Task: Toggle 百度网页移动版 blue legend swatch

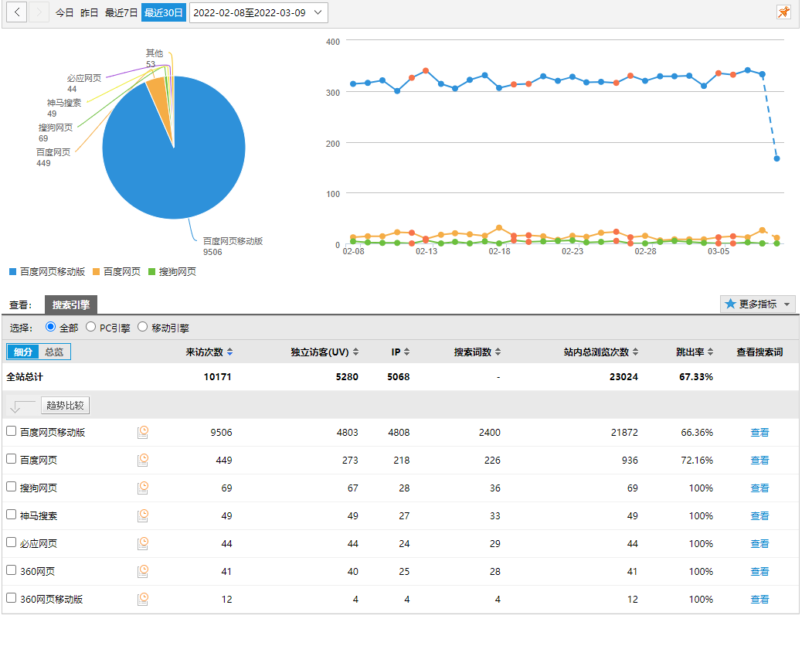Action: coord(12,272)
